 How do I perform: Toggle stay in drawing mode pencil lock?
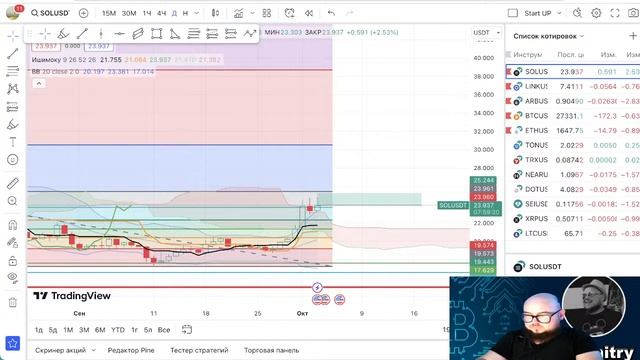click(x=13, y=243)
